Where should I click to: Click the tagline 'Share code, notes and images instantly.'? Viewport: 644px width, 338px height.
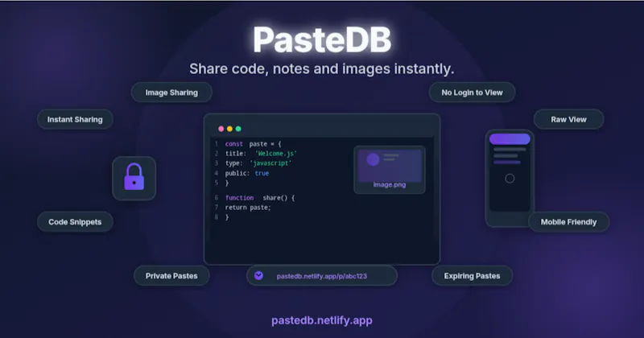click(x=321, y=69)
